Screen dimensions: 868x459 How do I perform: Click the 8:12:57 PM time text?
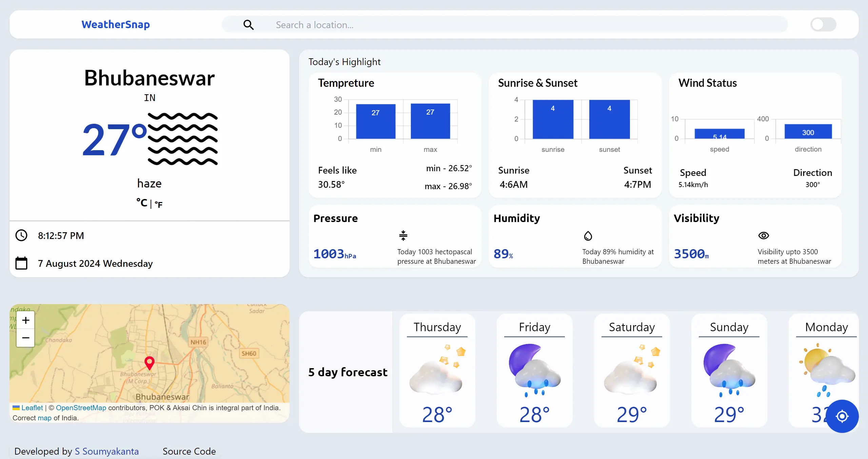tap(61, 236)
